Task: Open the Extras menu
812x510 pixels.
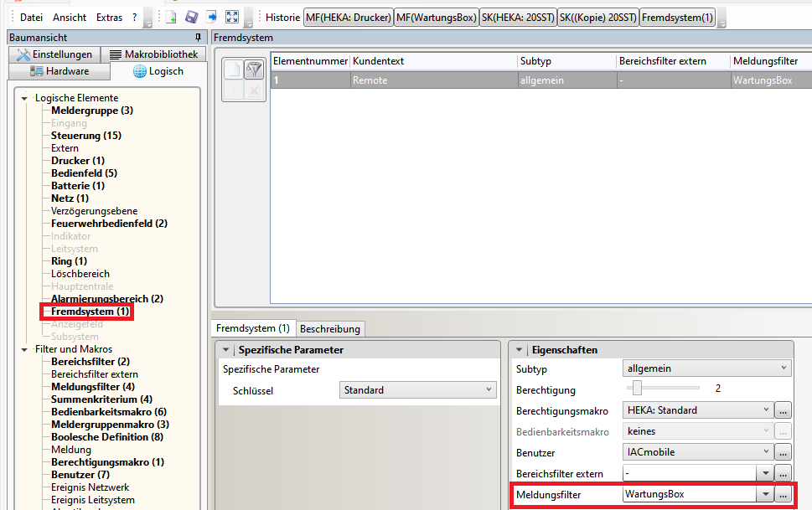Action: click(109, 17)
